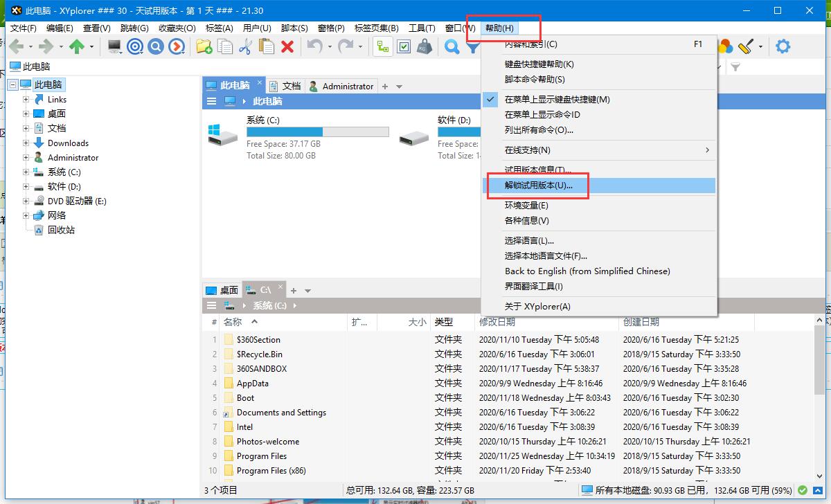Open Find Files magnifier icon
Screen dimensions: 831x504
pos(452,46)
